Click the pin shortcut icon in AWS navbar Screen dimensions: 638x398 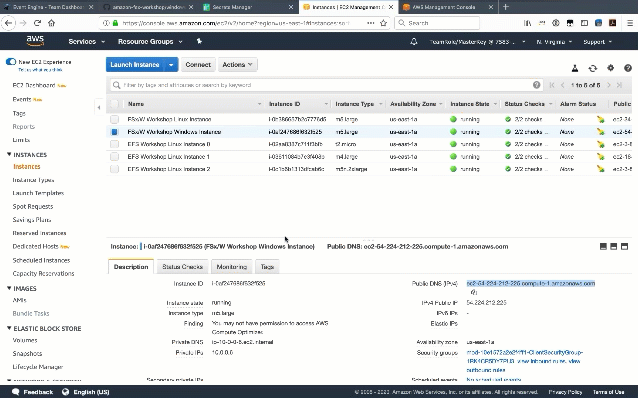(x=199, y=41)
